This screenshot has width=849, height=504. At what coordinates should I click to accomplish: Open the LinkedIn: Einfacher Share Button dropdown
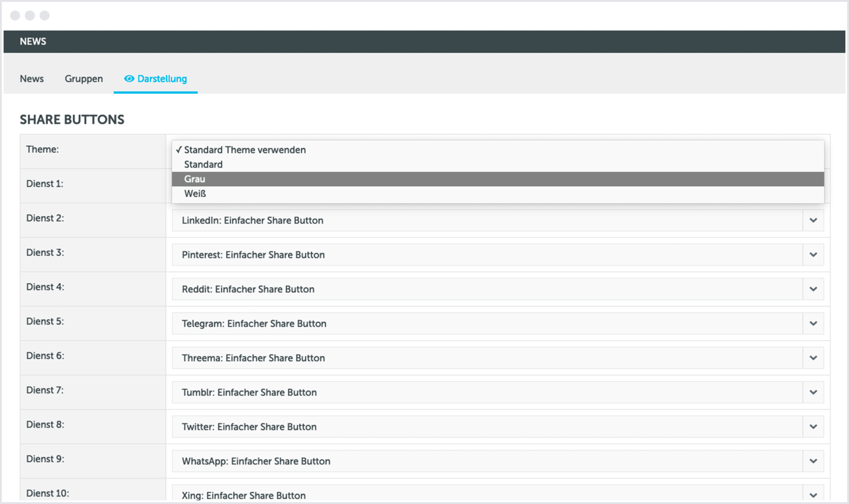click(x=486, y=220)
